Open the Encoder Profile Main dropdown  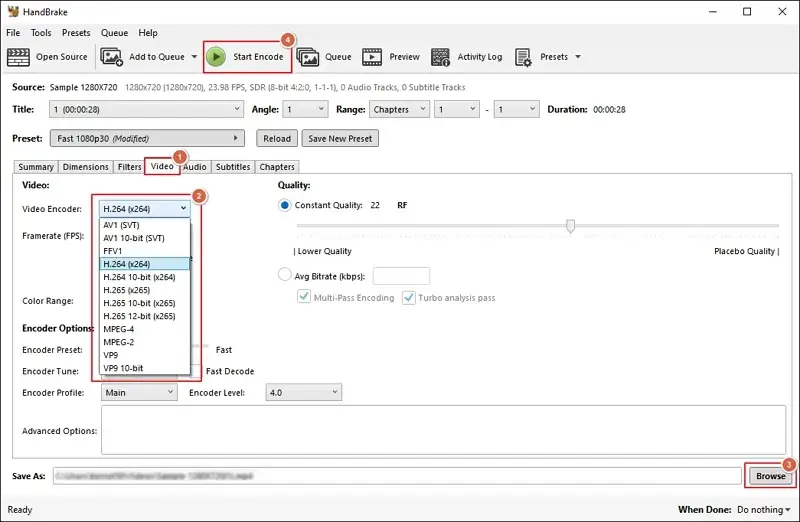click(x=139, y=392)
